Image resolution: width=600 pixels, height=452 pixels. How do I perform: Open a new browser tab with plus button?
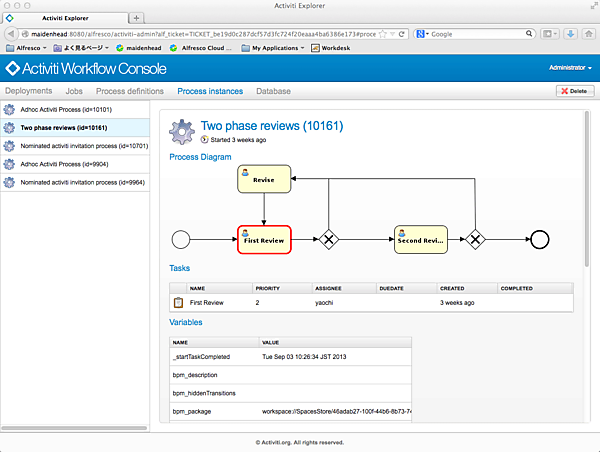pyautogui.click(x=136, y=18)
